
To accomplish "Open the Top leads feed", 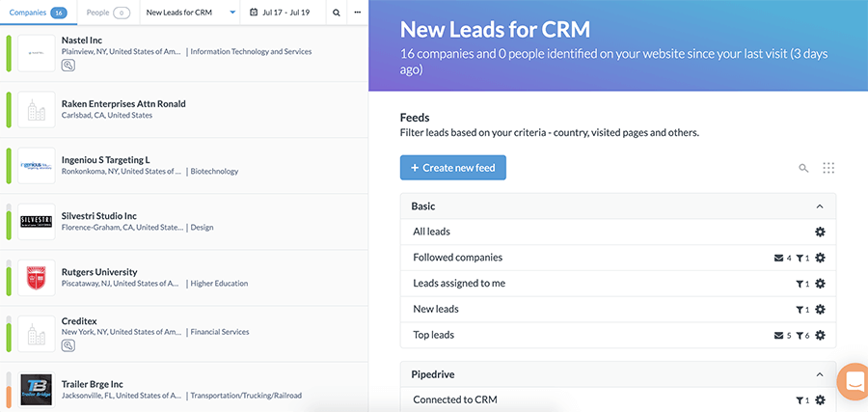I will (x=618, y=335).
